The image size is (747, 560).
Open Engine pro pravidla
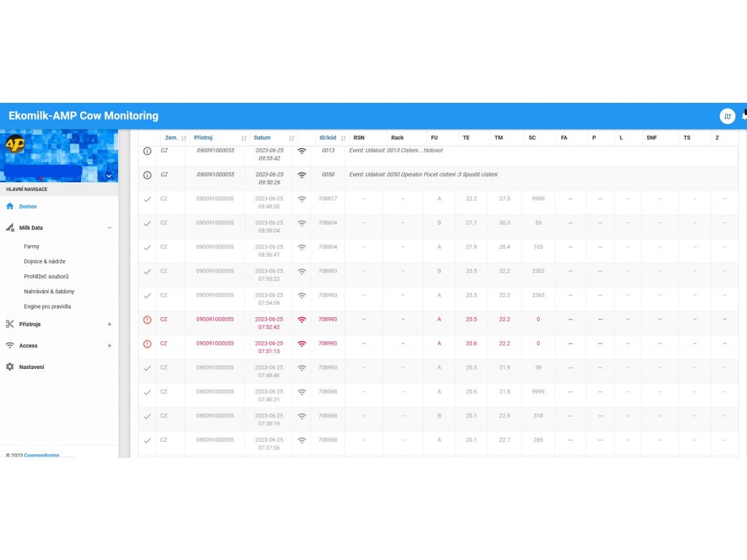click(x=47, y=306)
